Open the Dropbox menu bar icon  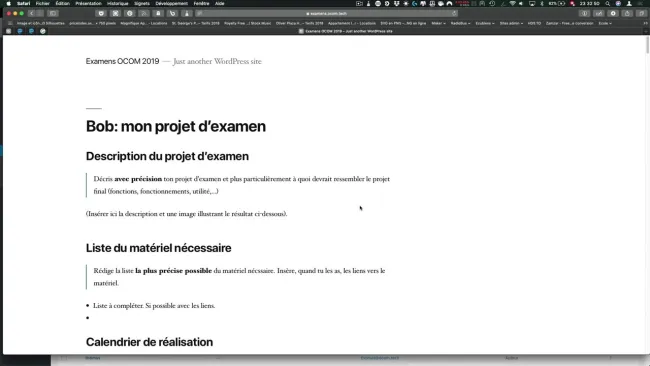tap(396, 3)
